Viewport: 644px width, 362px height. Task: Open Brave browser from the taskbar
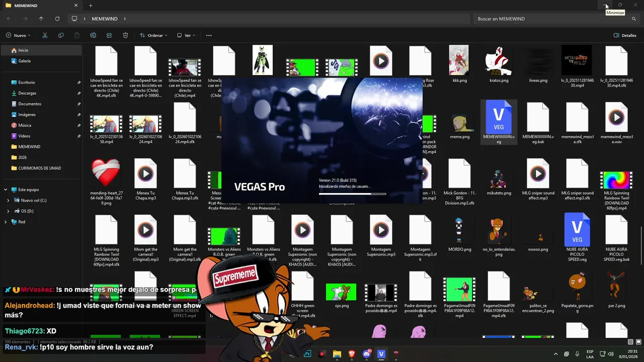tap(352, 354)
